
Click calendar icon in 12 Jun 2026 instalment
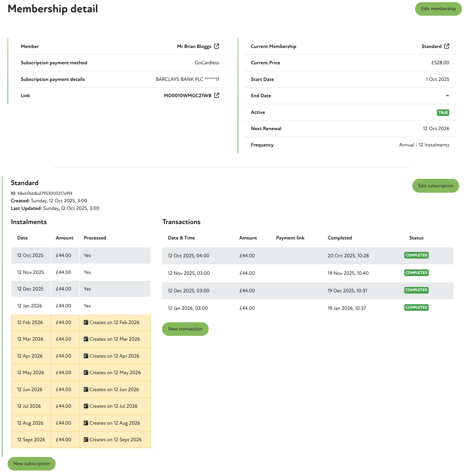click(x=86, y=389)
